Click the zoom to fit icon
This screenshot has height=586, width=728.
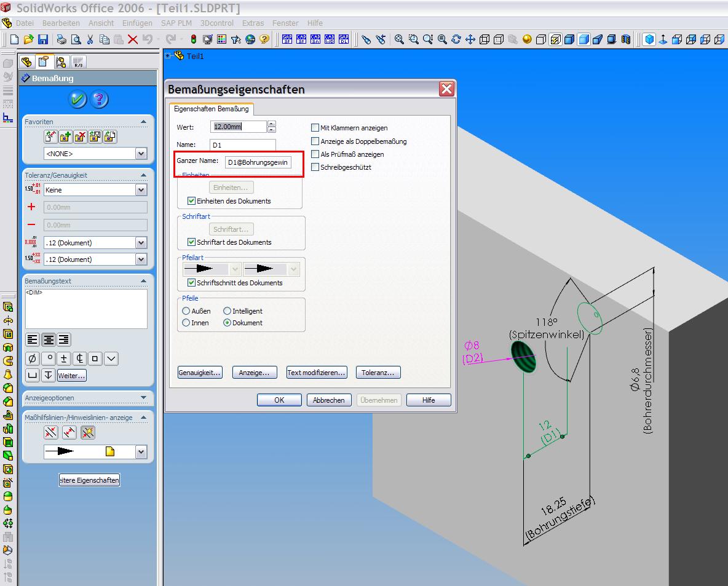(399, 39)
